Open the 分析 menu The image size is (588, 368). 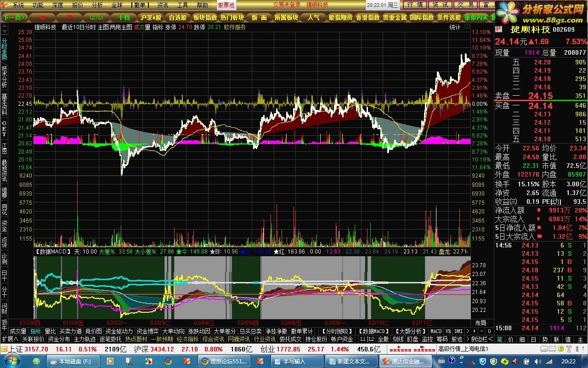point(97,5)
